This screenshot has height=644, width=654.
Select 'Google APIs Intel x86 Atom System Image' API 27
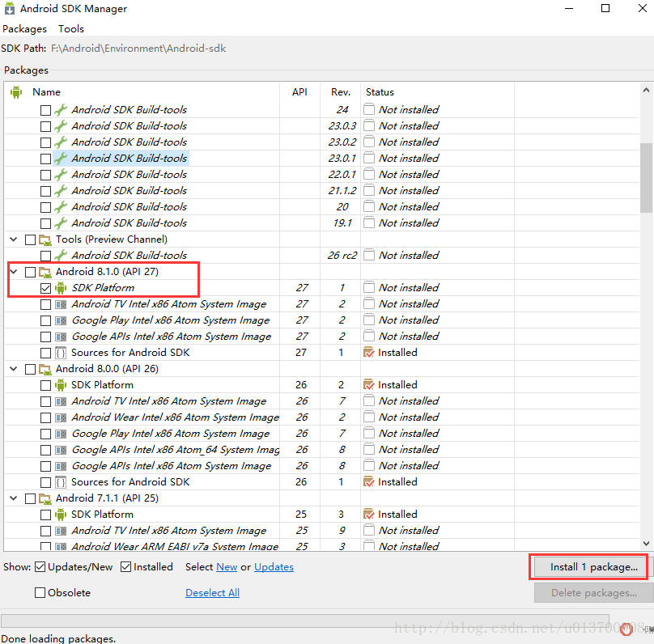172,337
